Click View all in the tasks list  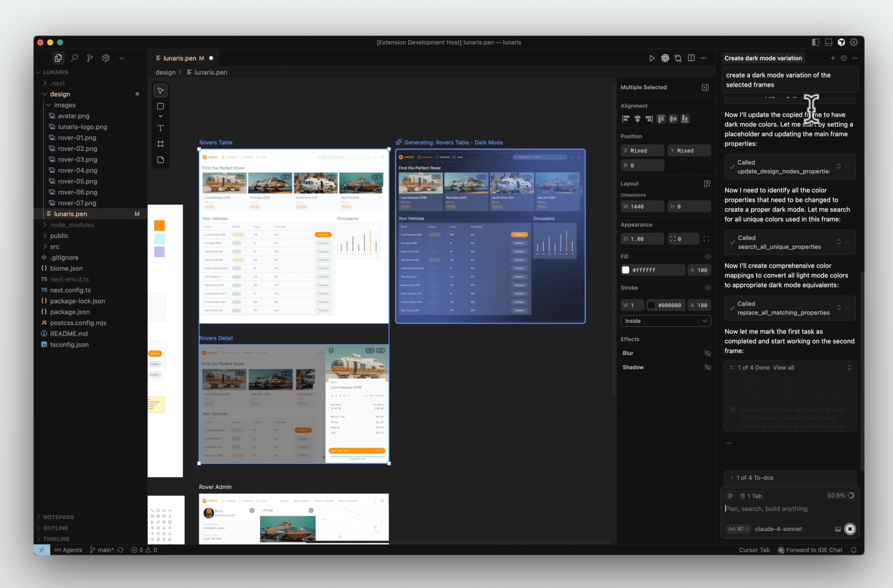783,368
